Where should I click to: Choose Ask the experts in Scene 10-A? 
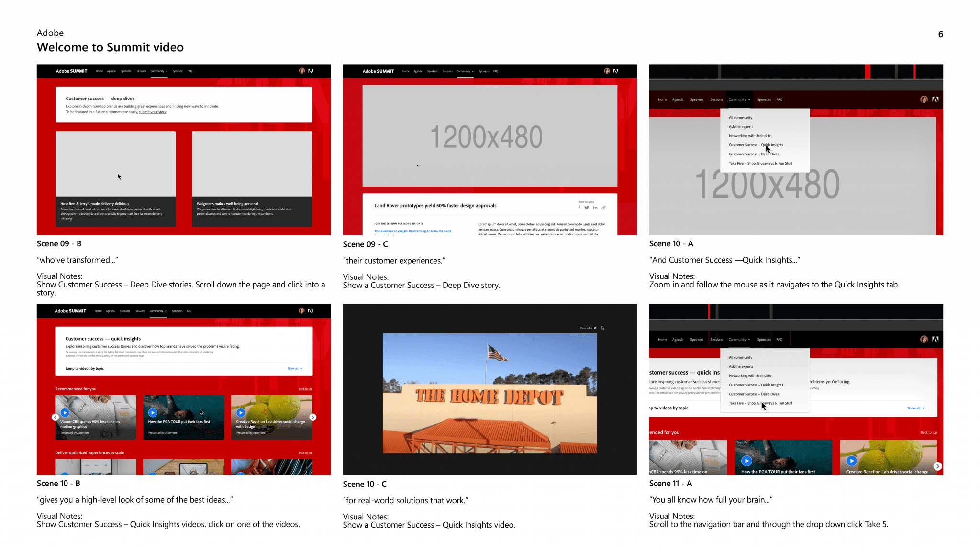[741, 127]
